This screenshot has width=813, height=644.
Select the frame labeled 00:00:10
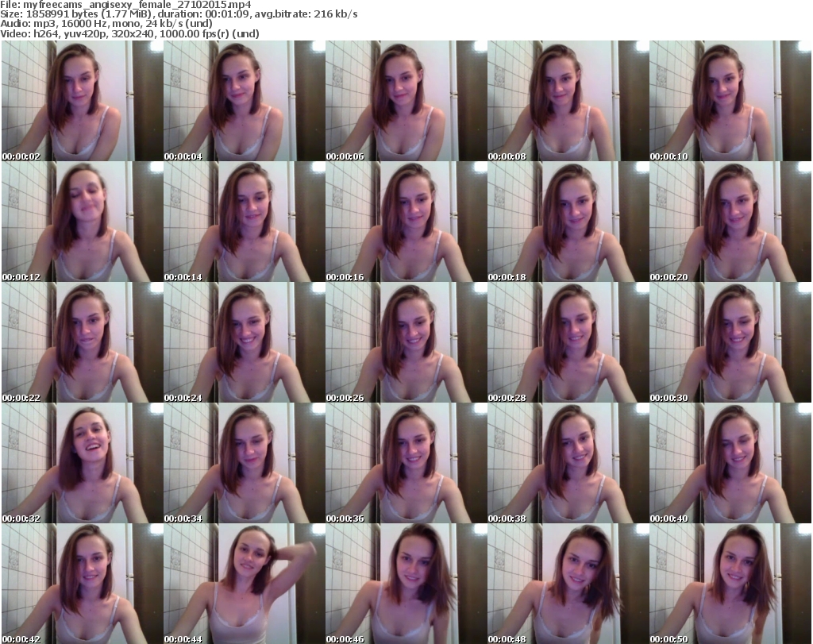click(x=730, y=101)
